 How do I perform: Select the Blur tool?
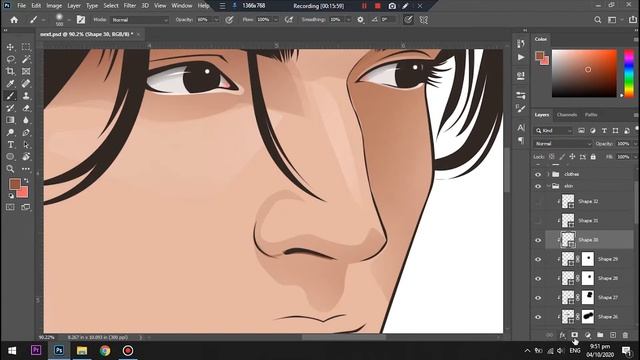(26, 120)
